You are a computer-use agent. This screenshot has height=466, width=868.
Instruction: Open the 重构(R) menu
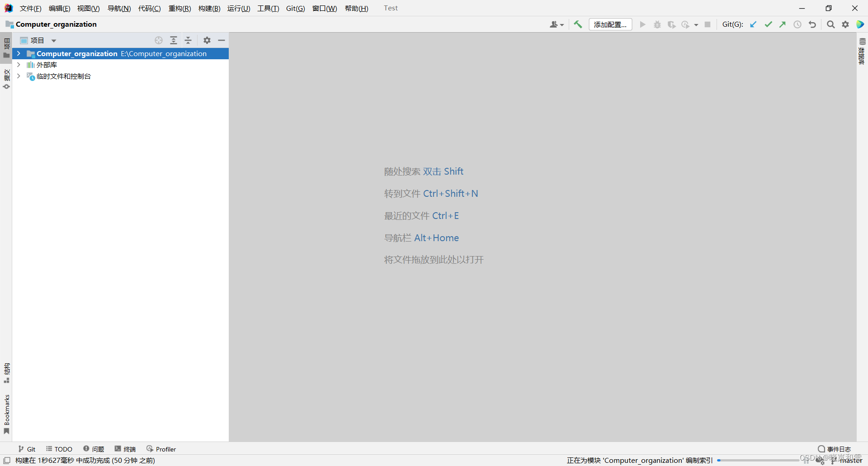click(179, 8)
